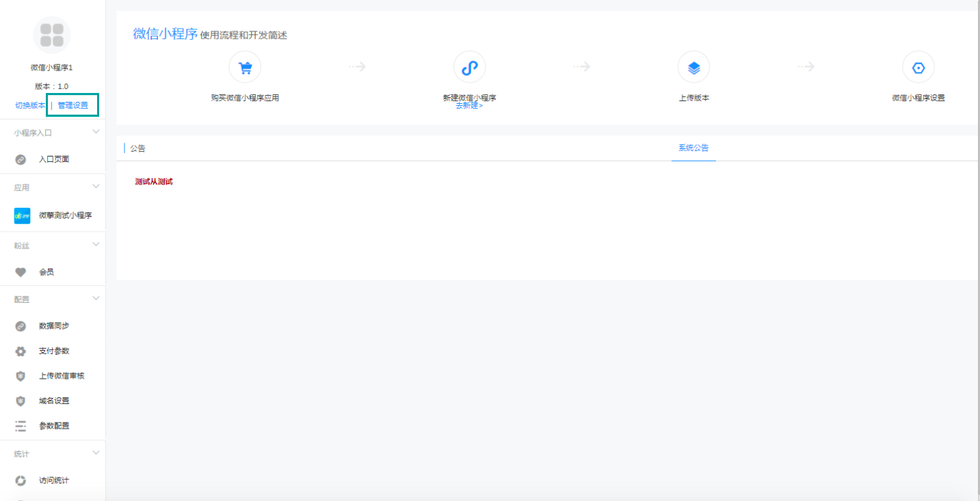Collapse the 小程序入口 section chevron
Image resolution: width=980 pixels, height=501 pixels.
96,132
